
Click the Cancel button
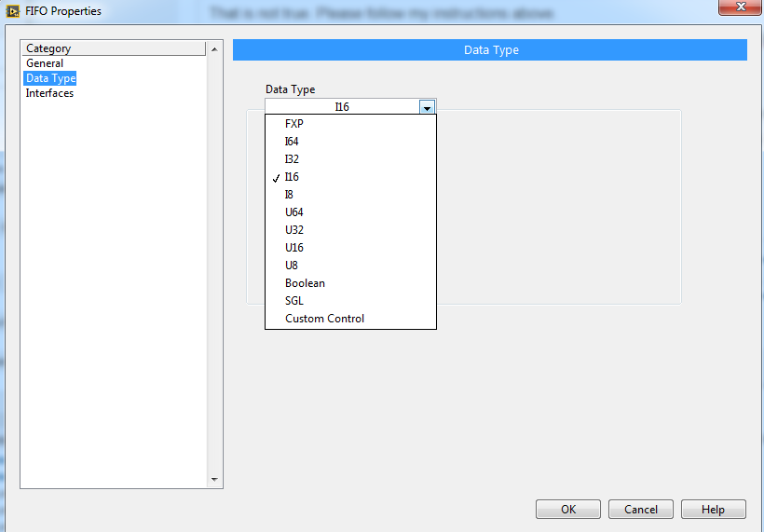641,509
